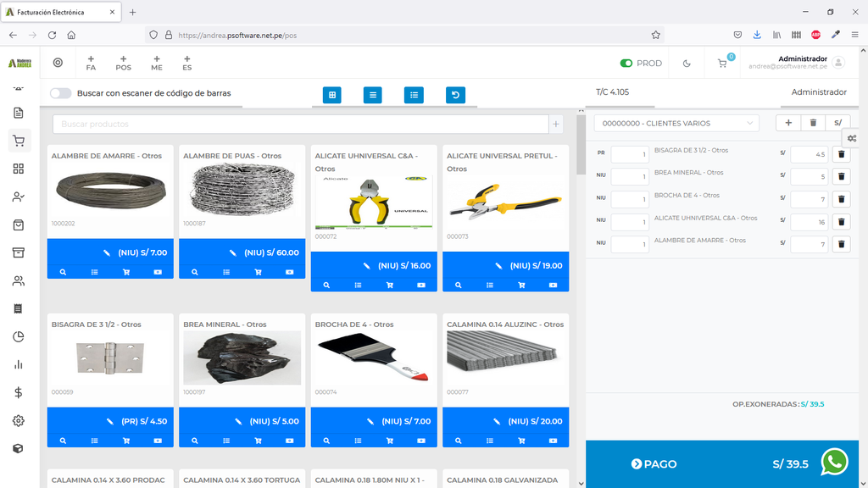Viewport: 868px width, 488px height.
Task: Bookmark this page with the star icon
Action: tap(656, 35)
